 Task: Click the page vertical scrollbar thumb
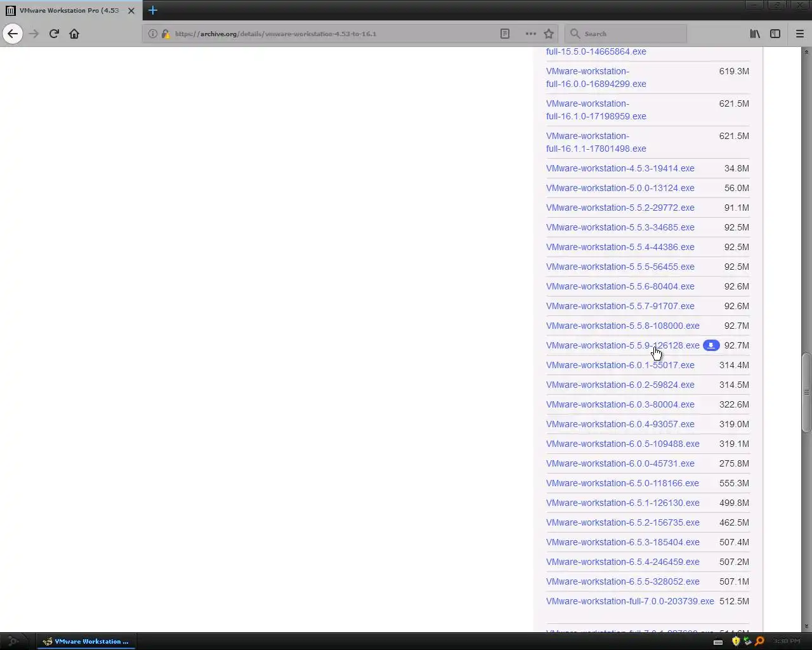(806, 392)
